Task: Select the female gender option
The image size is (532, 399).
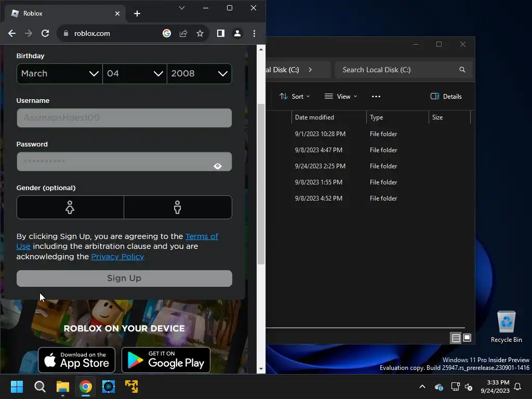Action: [x=70, y=207]
